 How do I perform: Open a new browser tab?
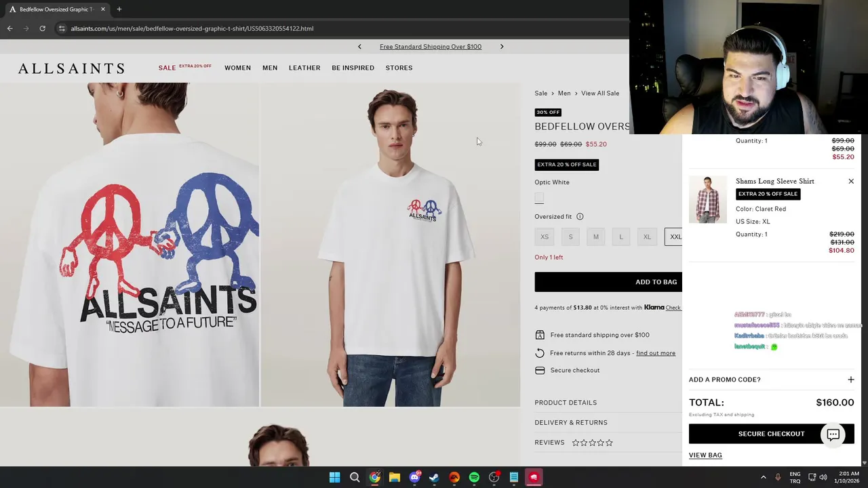[x=119, y=9]
